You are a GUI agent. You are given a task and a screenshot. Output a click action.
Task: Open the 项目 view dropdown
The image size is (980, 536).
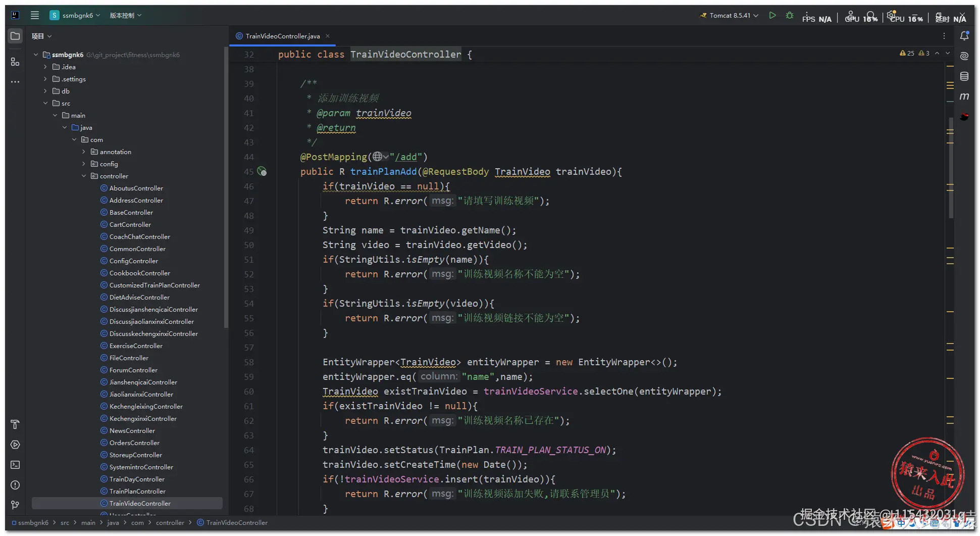(41, 36)
